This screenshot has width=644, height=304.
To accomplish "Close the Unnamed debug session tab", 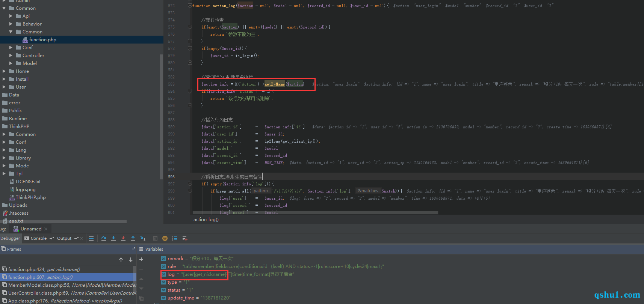I will coord(46,229).
